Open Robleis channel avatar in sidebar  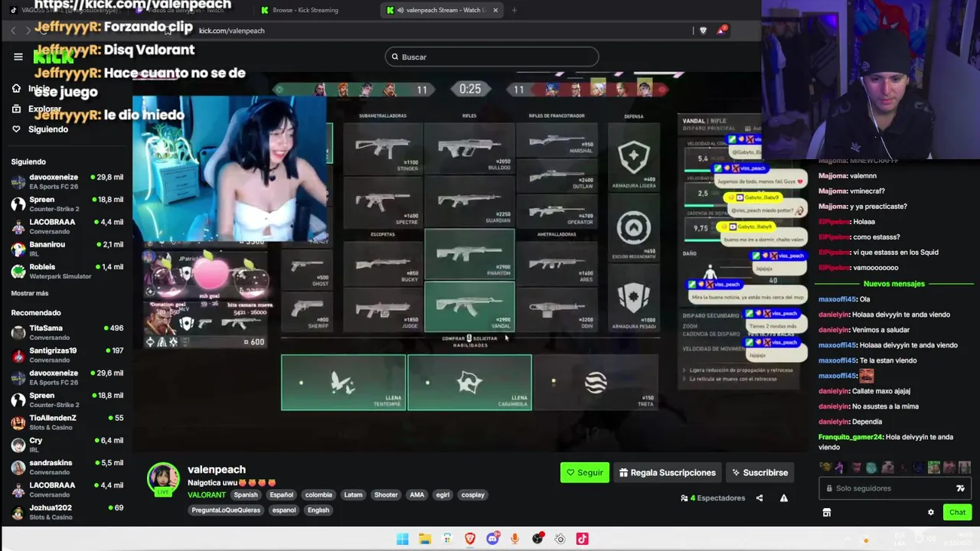18,272
